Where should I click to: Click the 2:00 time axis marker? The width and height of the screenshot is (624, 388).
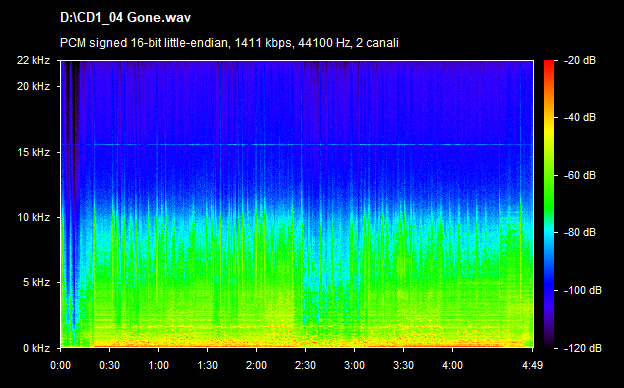(256, 365)
